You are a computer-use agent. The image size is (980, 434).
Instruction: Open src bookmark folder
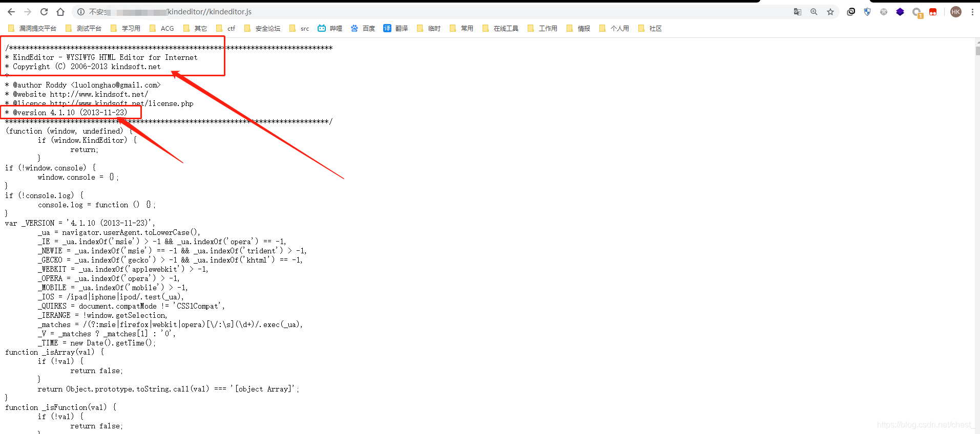[x=299, y=28]
